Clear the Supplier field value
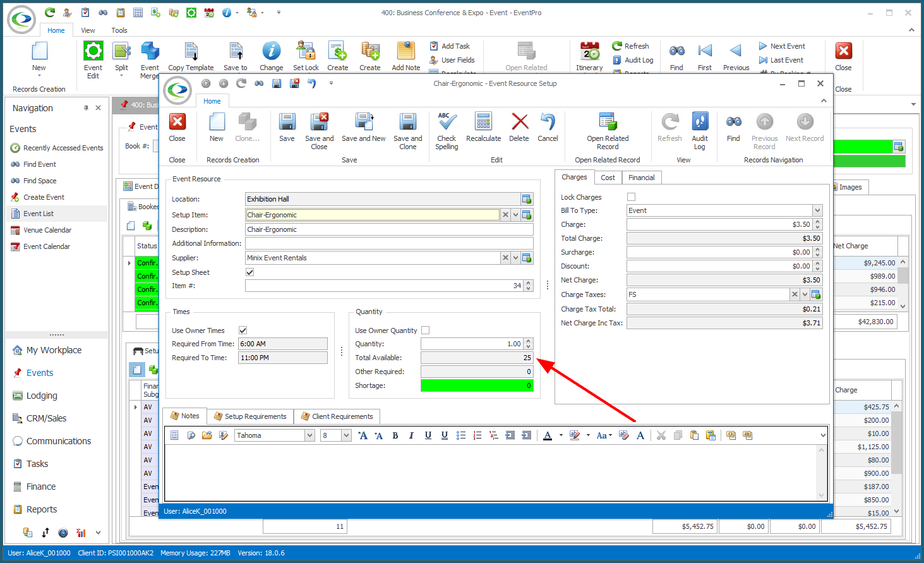Image resolution: width=924 pixels, height=563 pixels. tap(505, 258)
